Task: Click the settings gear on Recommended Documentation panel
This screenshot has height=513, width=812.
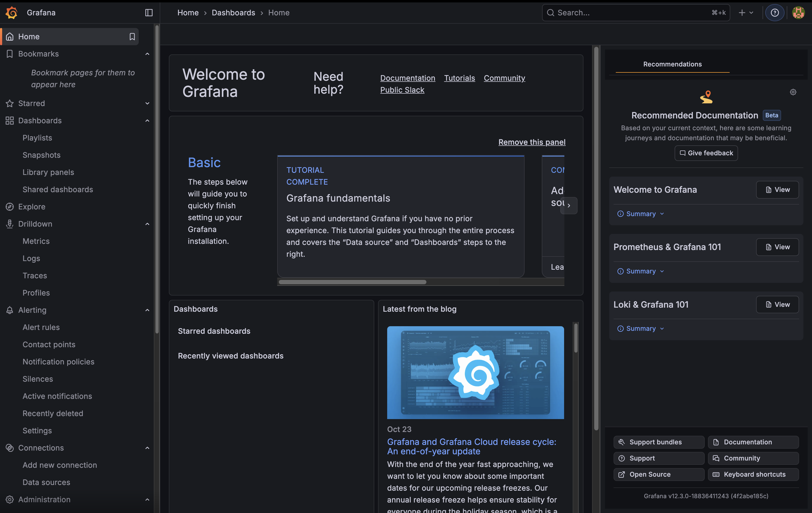Action: coord(793,92)
